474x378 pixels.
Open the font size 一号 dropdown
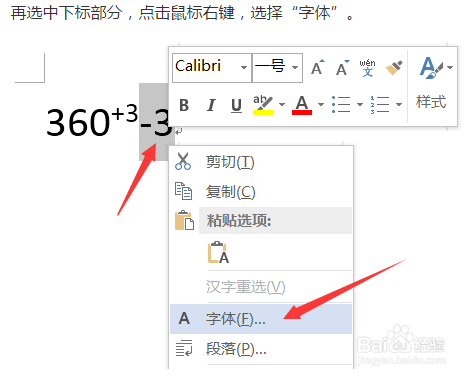coord(295,68)
